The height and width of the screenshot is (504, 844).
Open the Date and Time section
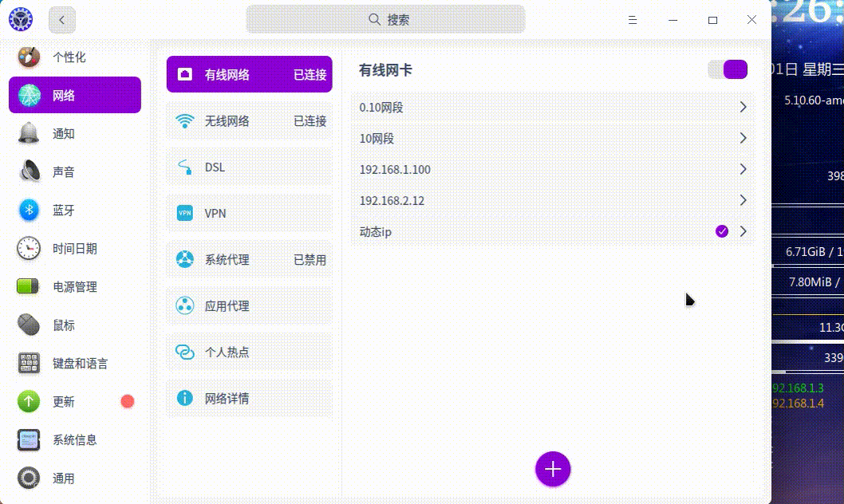point(75,249)
